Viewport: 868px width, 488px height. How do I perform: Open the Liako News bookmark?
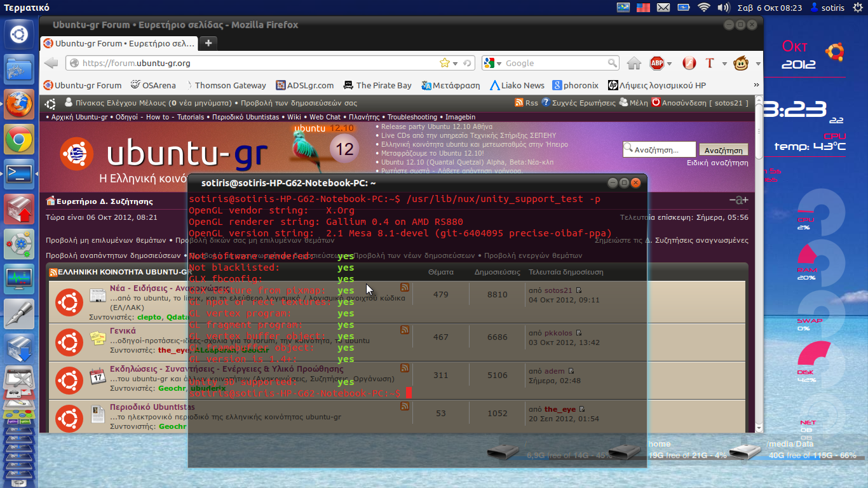point(517,85)
